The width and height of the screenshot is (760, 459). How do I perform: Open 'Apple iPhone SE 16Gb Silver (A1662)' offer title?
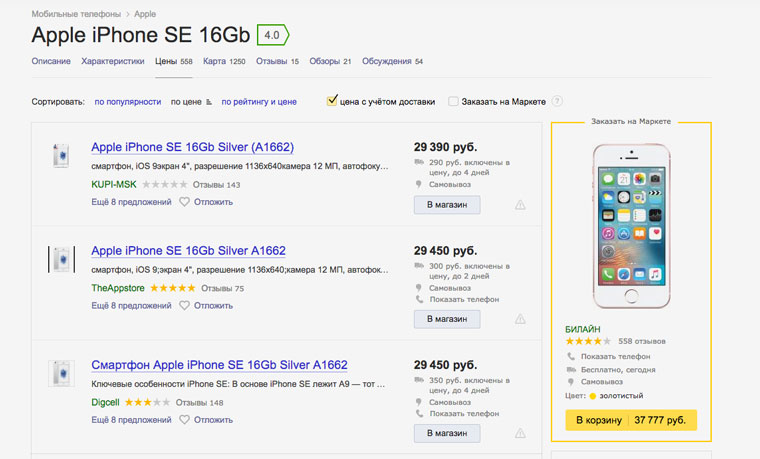tap(192, 147)
